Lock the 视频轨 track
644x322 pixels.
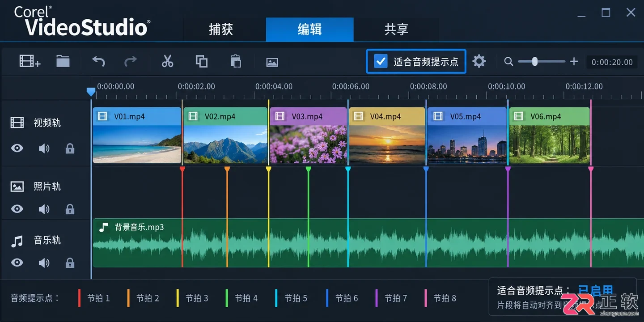click(70, 148)
